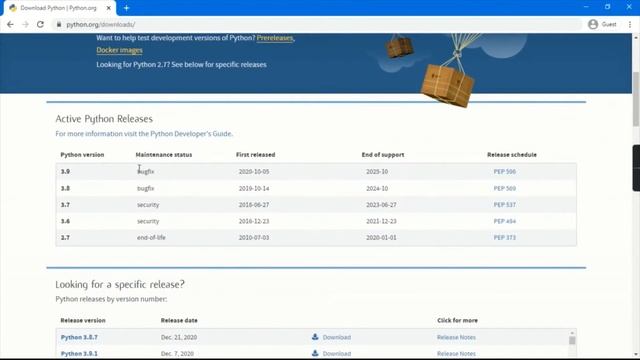Click the releases list scrollbar thumb
This screenshot has width=640, height=360.
coord(572,340)
